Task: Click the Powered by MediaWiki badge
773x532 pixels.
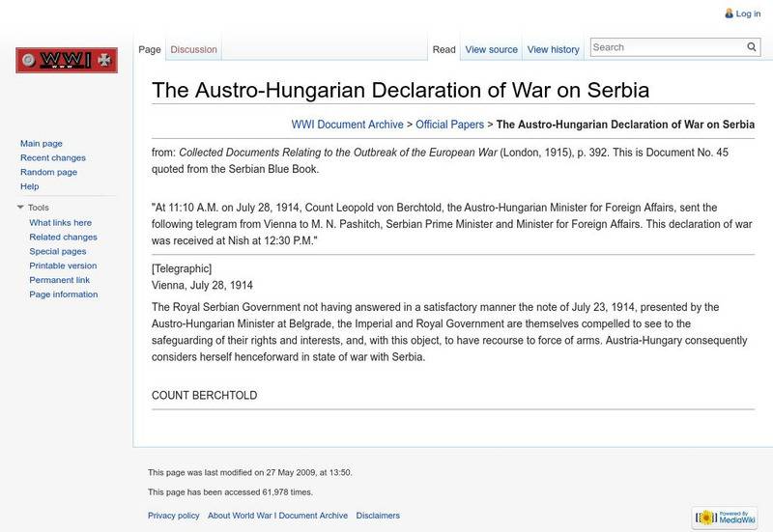Action: (x=724, y=518)
